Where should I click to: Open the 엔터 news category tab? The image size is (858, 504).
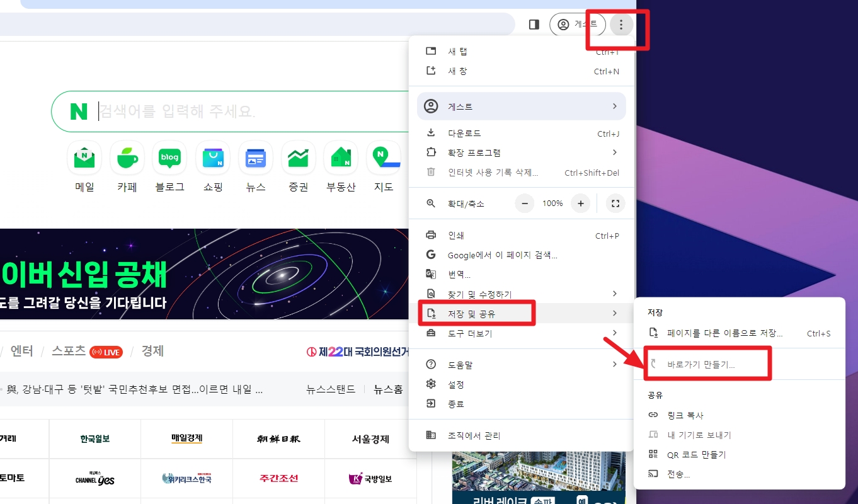(22, 351)
